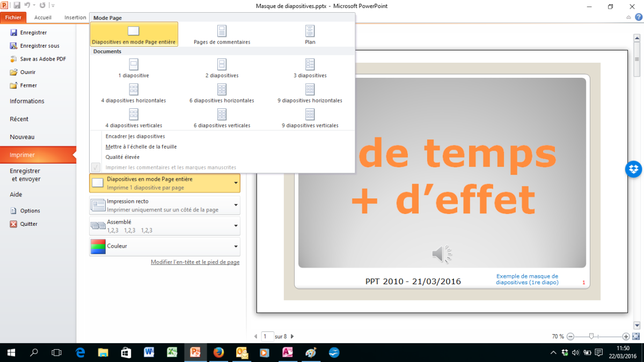This screenshot has width=644, height=362.
Task: Choose 6 diapositives verticales handout
Action: coord(222,118)
